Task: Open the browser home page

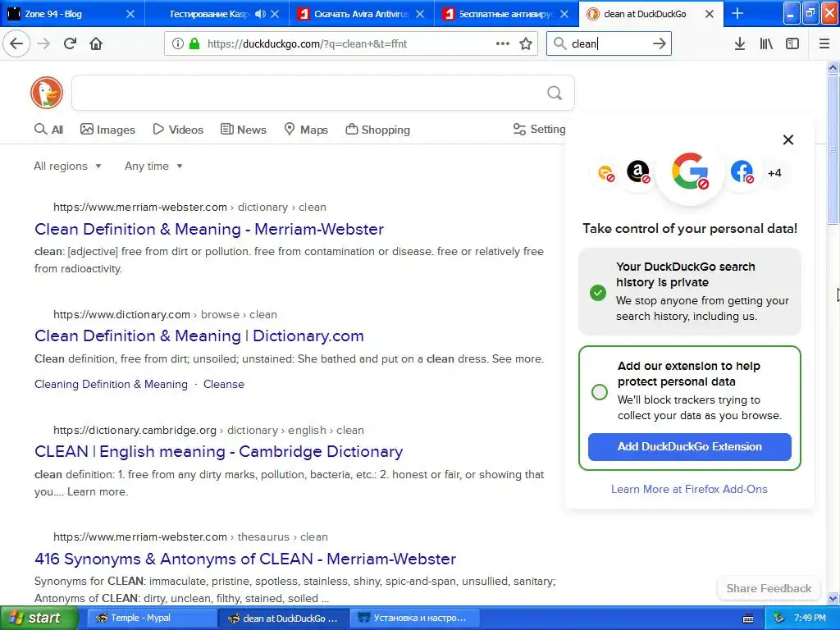Action: coord(96,43)
